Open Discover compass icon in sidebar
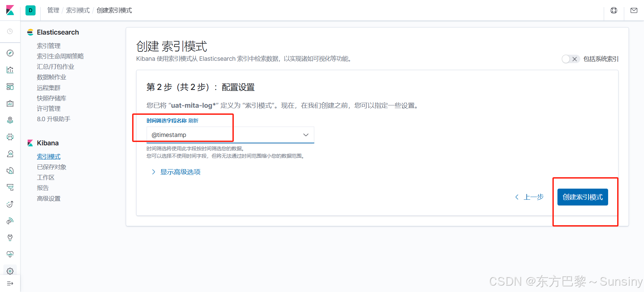This screenshot has height=292, width=644. [x=10, y=53]
